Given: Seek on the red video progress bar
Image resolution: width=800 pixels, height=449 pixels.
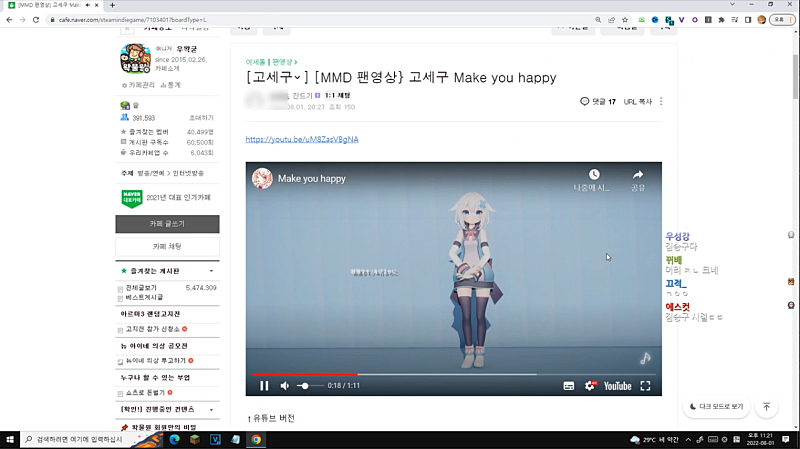Looking at the screenshot, I should tap(454, 375).
